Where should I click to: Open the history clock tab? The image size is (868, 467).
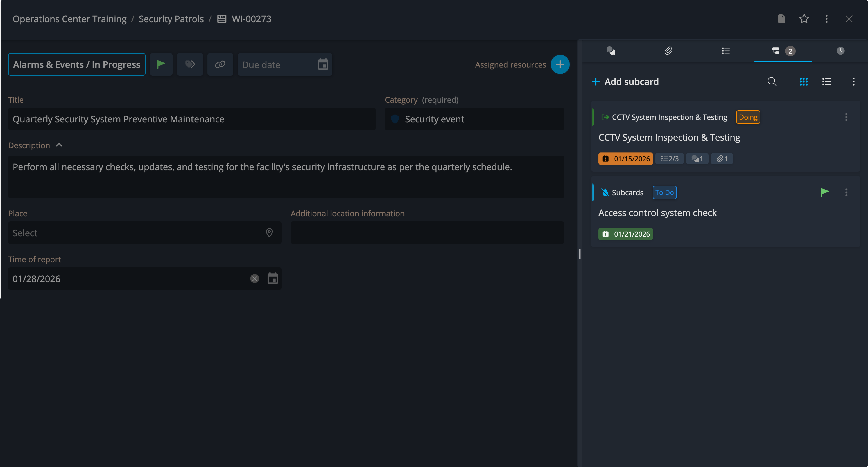(x=840, y=51)
